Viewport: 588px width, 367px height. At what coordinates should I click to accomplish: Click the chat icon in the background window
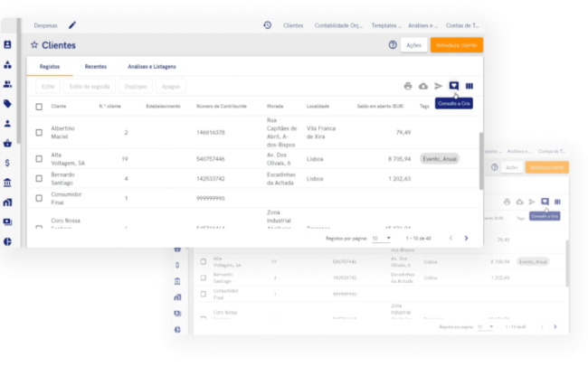point(545,202)
